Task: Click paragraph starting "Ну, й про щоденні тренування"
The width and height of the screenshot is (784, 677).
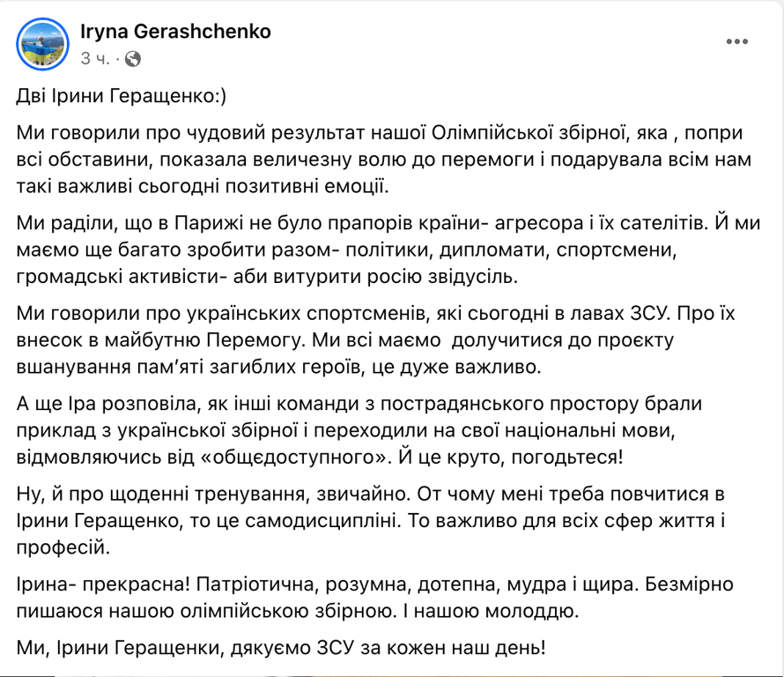Action: coord(370,519)
